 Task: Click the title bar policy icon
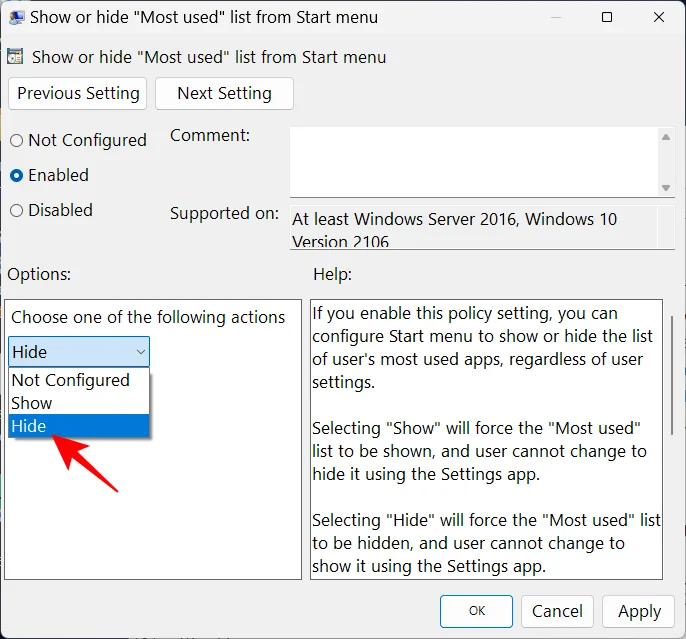click(x=17, y=17)
